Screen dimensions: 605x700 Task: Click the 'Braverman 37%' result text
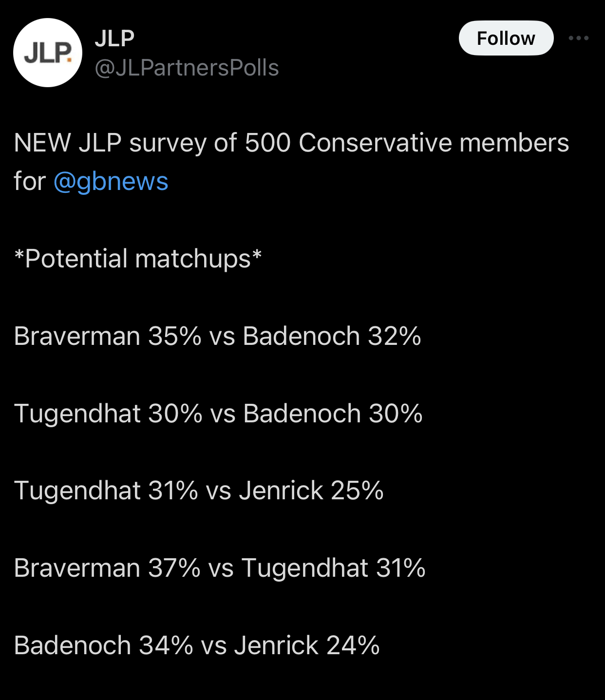107,568
